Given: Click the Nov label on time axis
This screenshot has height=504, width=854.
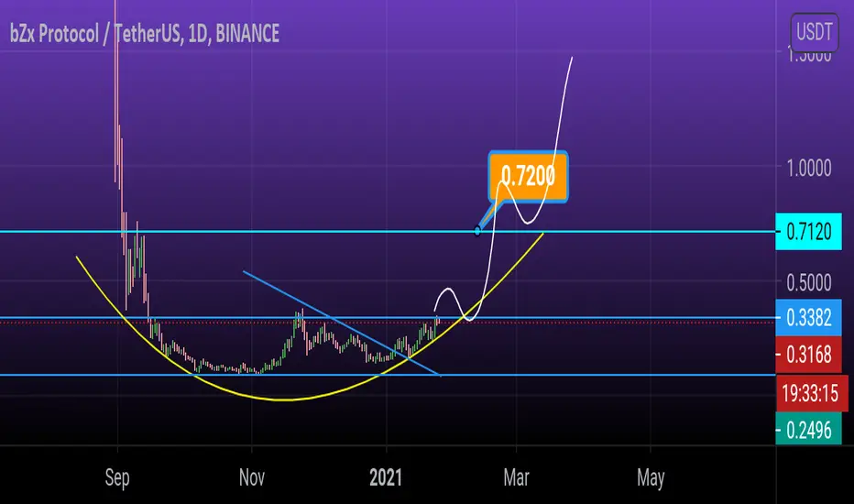Looking at the screenshot, I should [x=252, y=477].
